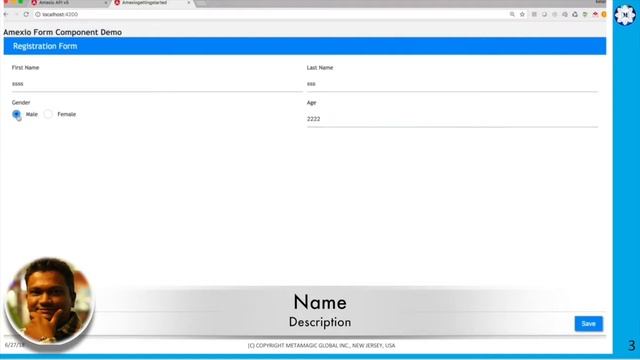Viewport: 640px width, 360px height.
Task: Click the Amexio Form Component Demo title
Action: (62, 32)
